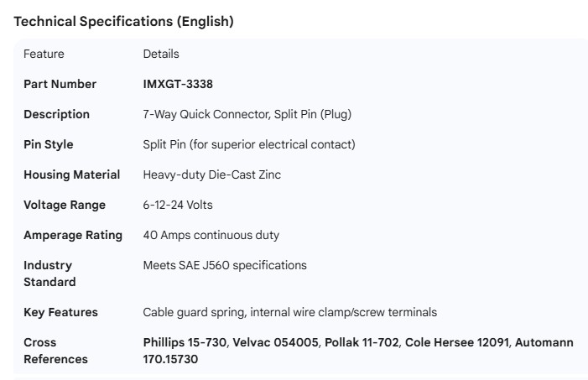Click the 7-Way Quick Connector description text
This screenshot has width=588, height=380.
point(247,114)
